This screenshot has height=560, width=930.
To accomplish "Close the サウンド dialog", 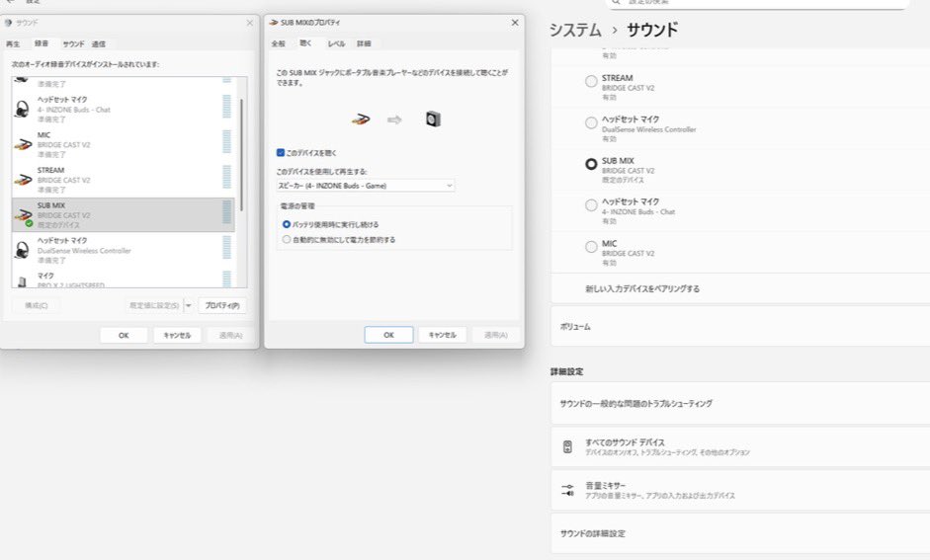I will (x=250, y=23).
